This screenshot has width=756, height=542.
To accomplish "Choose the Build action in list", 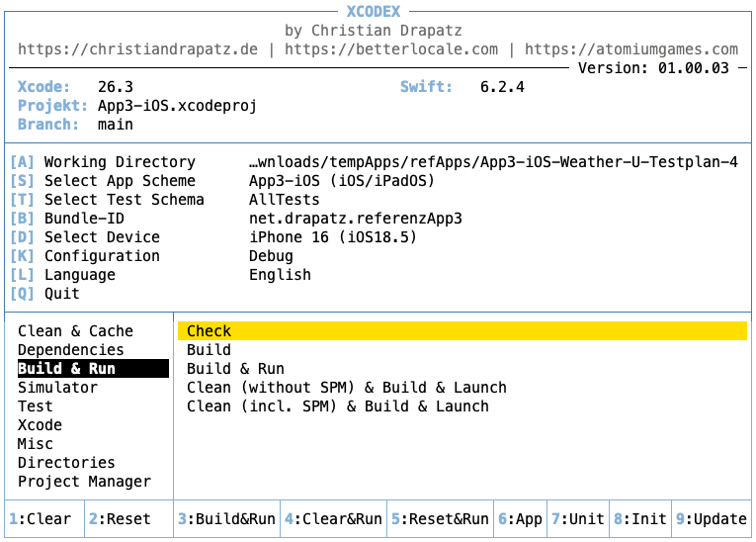I will coord(209,350).
